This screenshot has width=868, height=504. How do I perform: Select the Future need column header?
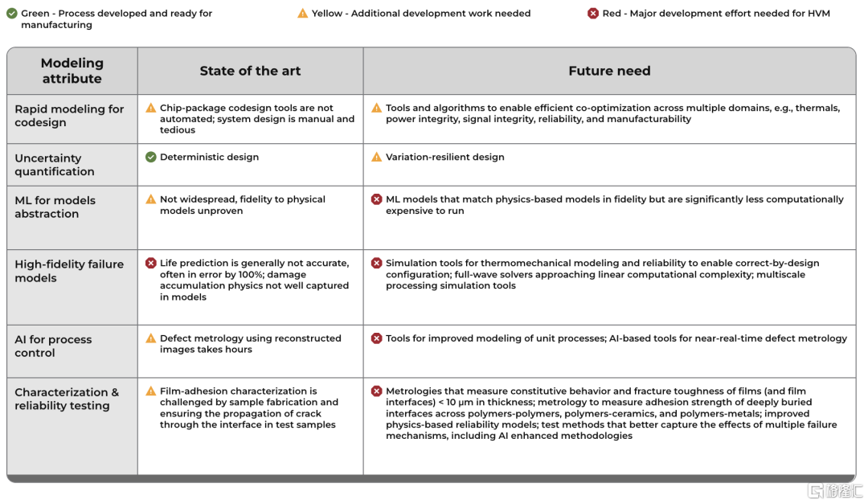click(609, 71)
